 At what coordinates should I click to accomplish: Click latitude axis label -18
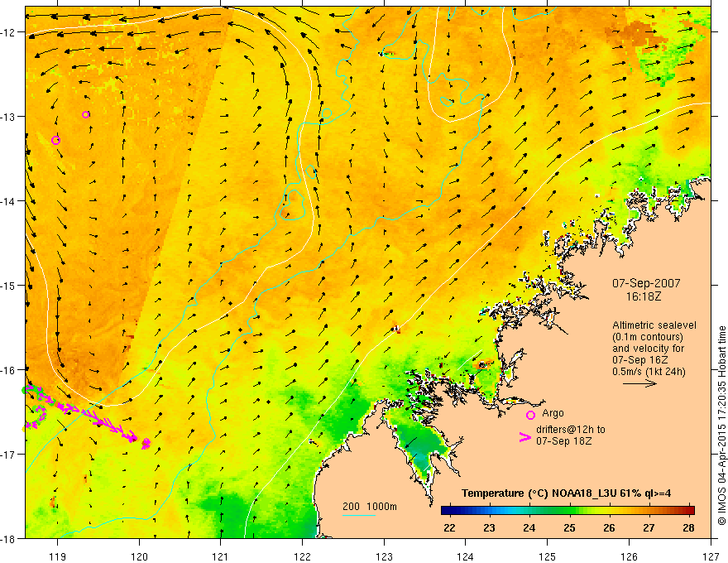click(x=9, y=538)
